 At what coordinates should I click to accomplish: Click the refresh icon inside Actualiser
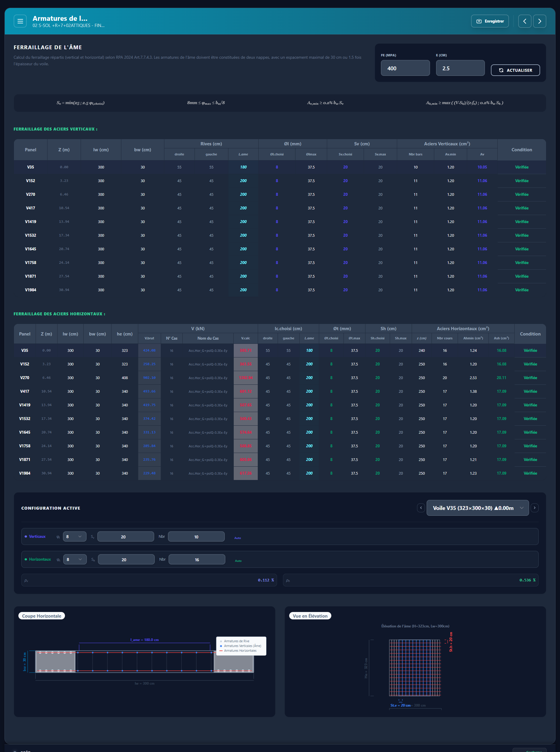[502, 70]
